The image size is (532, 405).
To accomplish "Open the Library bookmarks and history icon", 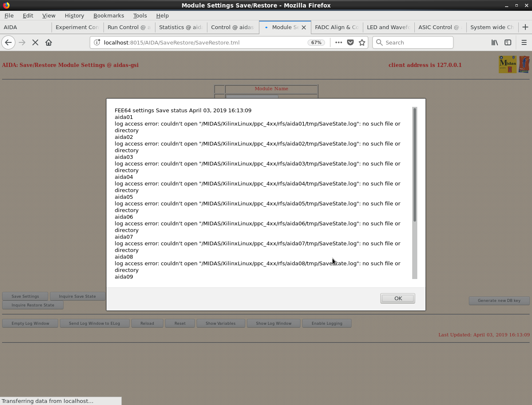I will pos(495,42).
